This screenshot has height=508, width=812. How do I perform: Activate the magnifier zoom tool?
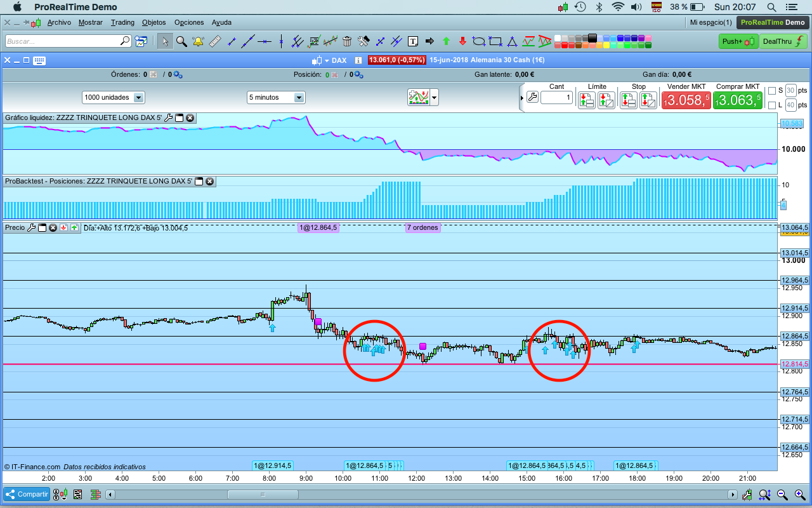click(x=181, y=41)
